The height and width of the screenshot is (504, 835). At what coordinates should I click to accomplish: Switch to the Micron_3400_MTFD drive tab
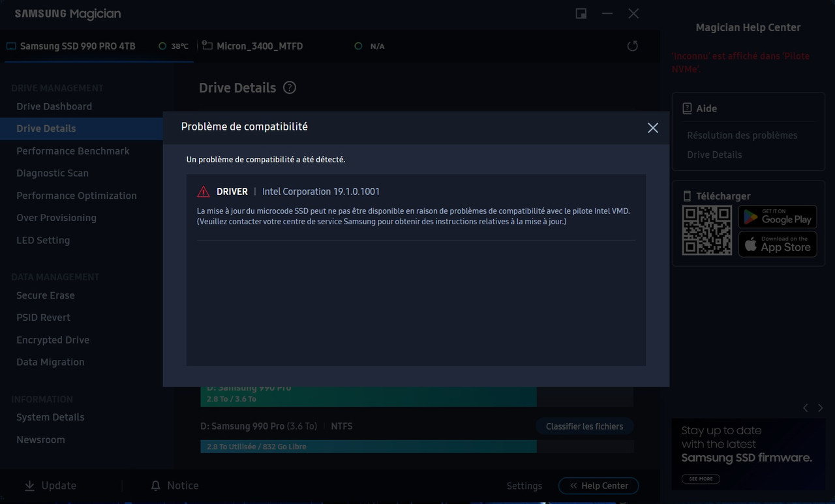pos(260,46)
